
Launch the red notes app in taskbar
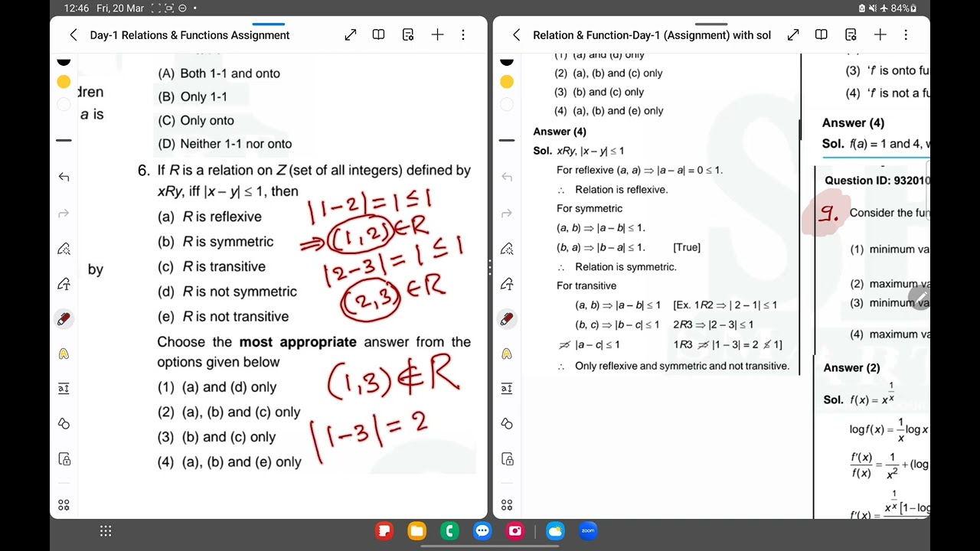click(384, 530)
